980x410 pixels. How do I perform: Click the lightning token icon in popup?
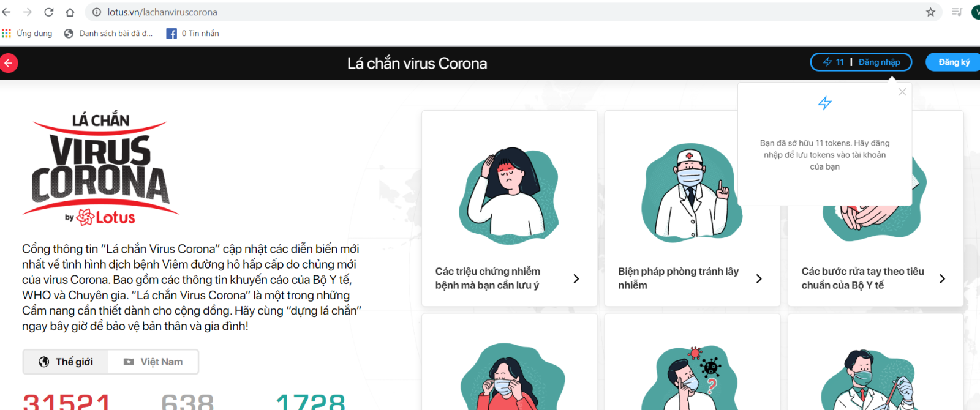825,103
